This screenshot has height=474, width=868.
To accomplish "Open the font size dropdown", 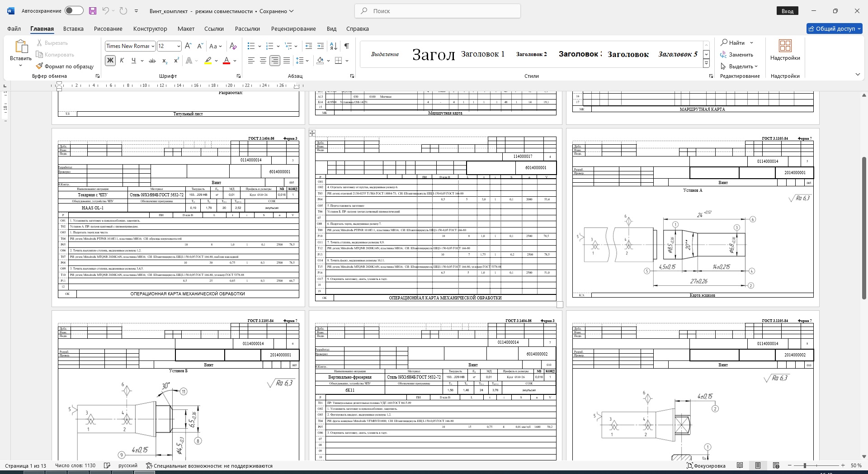I will pyautogui.click(x=179, y=46).
